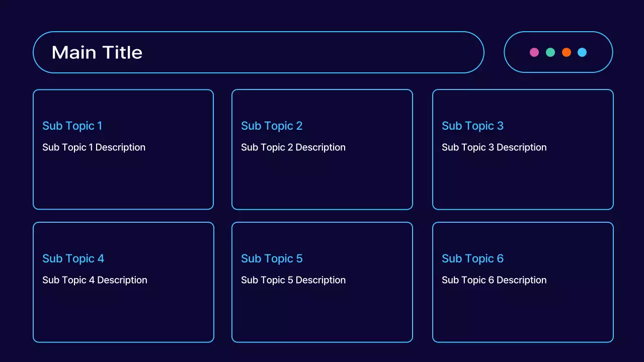Screen dimensions: 644x362
Task: Click the Sub Topic 1 heading
Action: click(72, 126)
